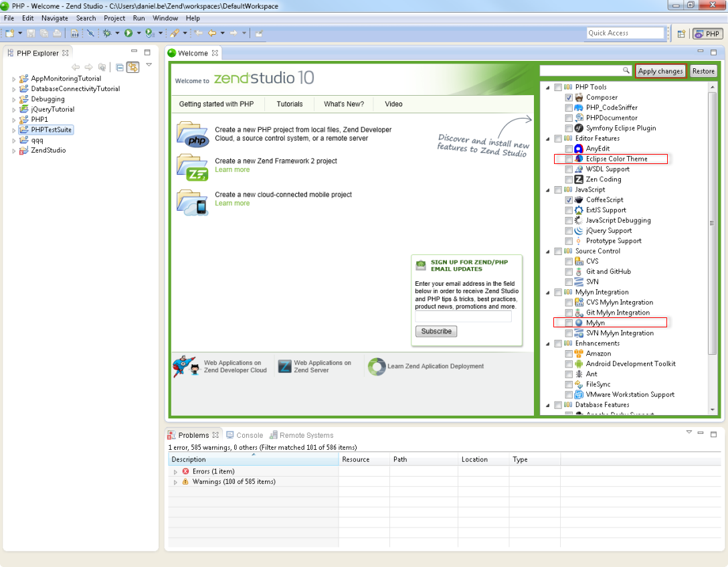Collapse the Mylyn Integration group
This screenshot has width=728, height=567.
point(548,293)
